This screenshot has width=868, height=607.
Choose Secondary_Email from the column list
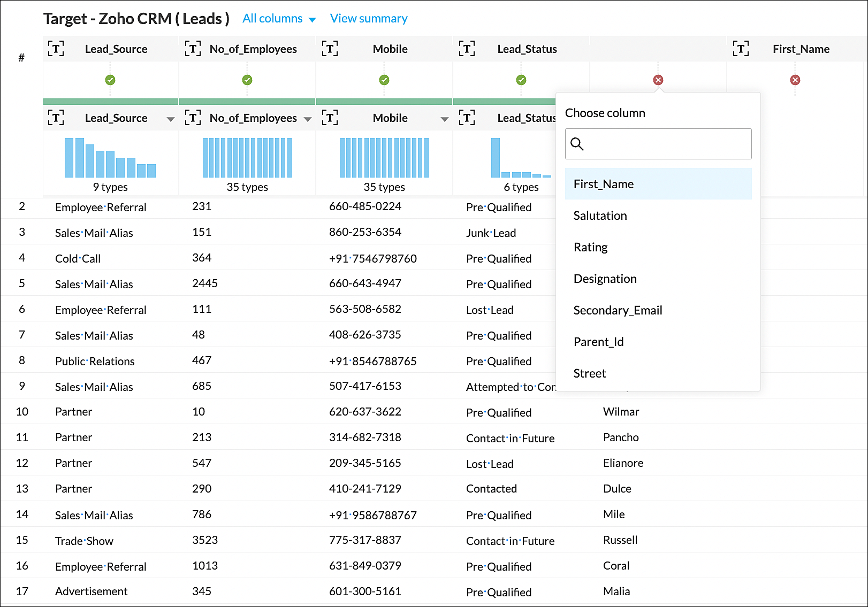(x=618, y=310)
